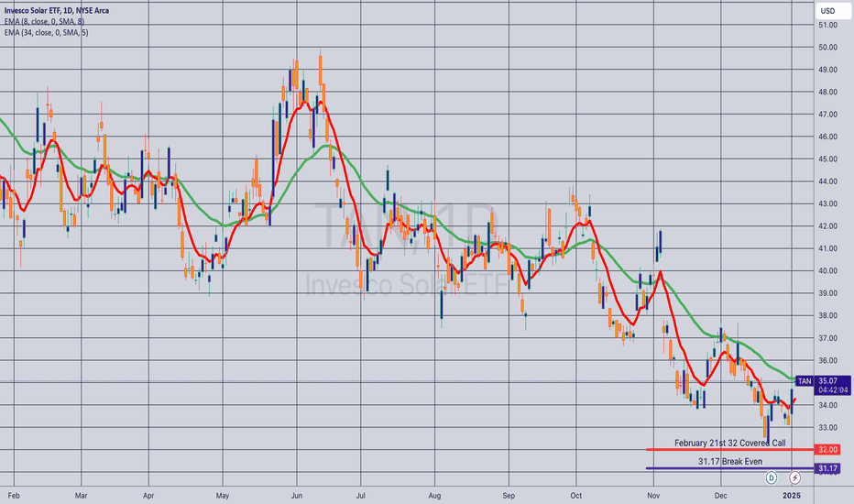Click the 38.00 price axis label

(x=827, y=315)
